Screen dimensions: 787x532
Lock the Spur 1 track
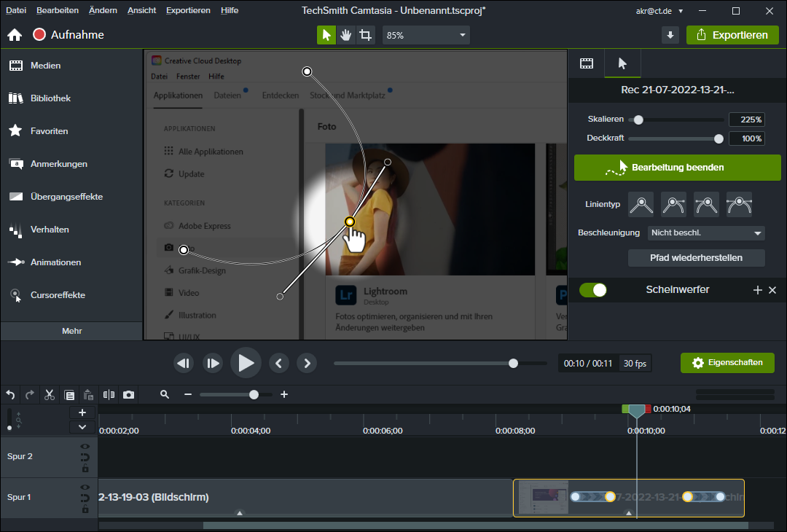coord(85,509)
